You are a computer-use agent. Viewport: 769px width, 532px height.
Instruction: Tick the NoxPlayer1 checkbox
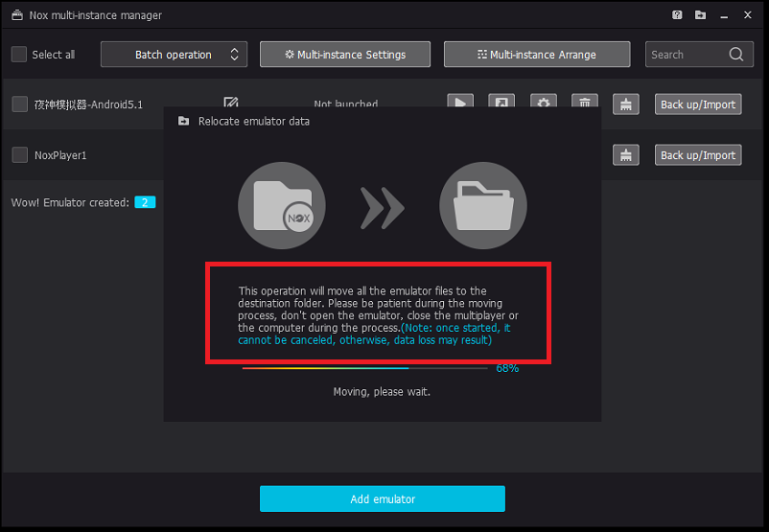tap(19, 155)
